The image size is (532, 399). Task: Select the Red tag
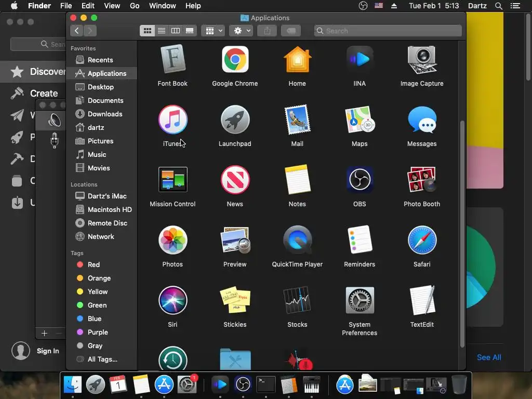click(102, 264)
